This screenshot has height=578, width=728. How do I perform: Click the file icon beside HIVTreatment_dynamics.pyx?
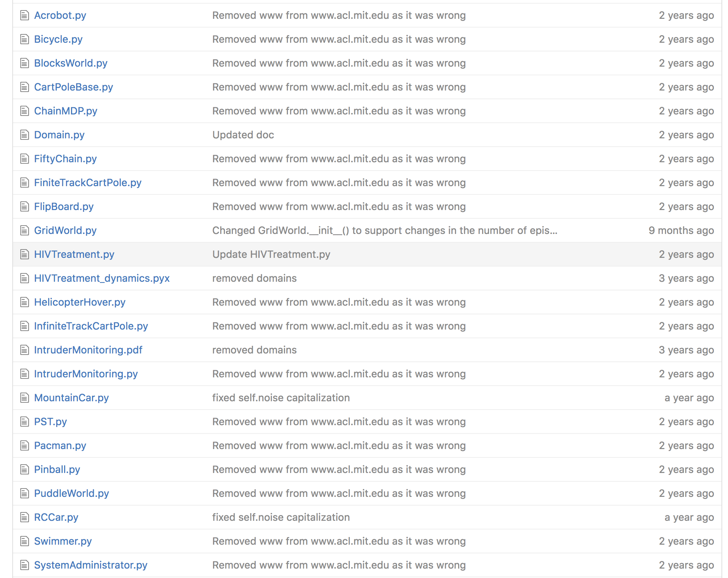point(24,278)
